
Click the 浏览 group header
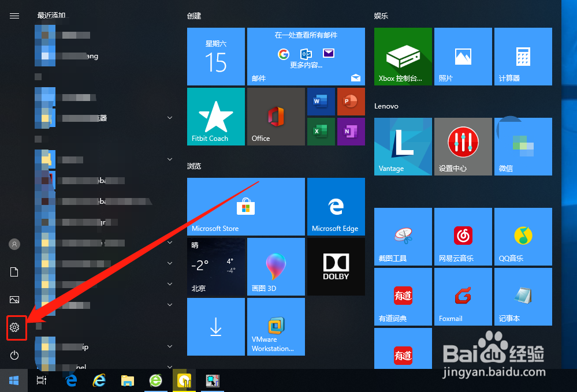[x=194, y=166]
